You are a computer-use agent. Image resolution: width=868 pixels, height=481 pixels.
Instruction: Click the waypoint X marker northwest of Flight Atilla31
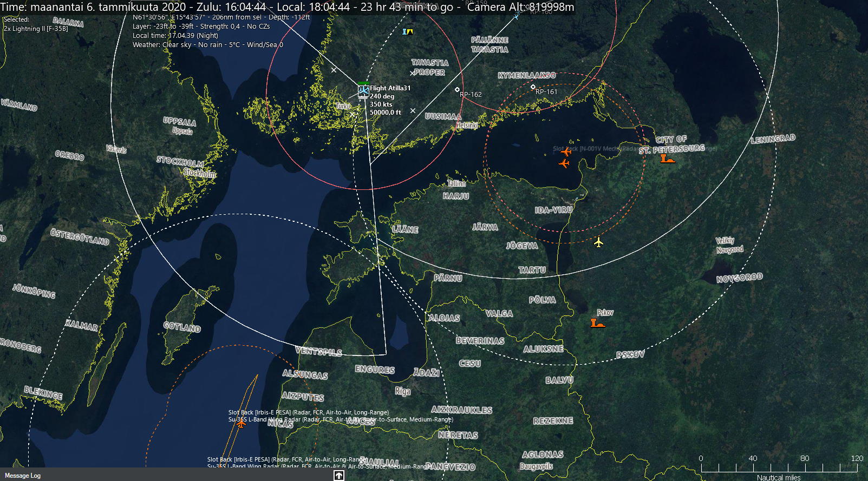click(334, 70)
